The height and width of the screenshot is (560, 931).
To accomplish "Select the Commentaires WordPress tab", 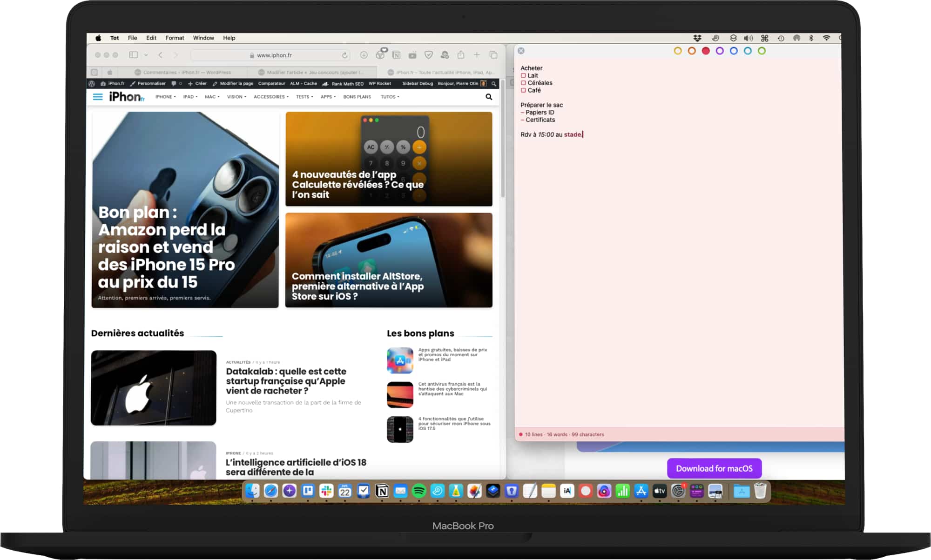I will 182,72.
